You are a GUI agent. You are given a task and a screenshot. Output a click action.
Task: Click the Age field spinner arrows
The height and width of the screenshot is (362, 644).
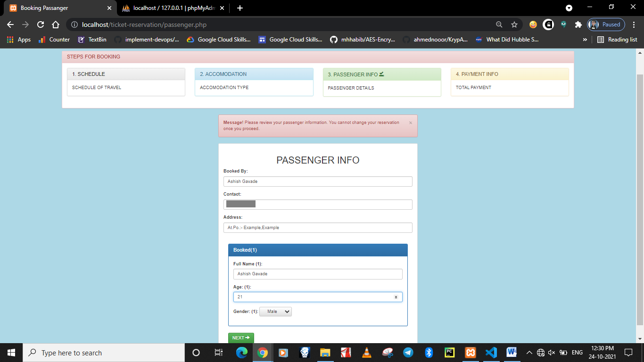coord(396,297)
